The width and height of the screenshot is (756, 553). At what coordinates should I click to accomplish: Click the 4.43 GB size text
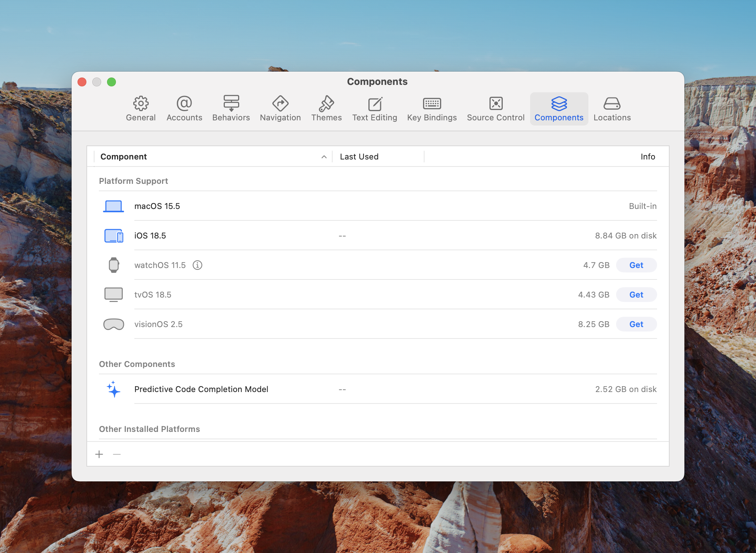pyautogui.click(x=594, y=295)
